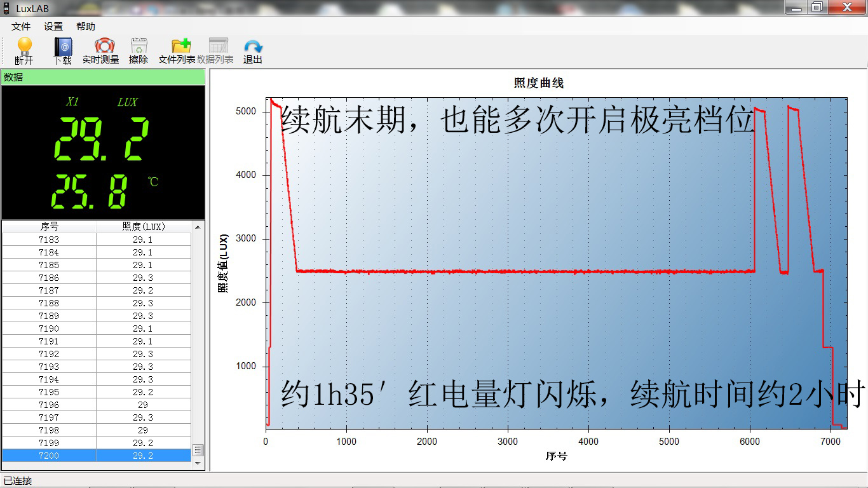Select row 7184 in the table
The height and width of the screenshot is (488, 868).
tap(97, 252)
